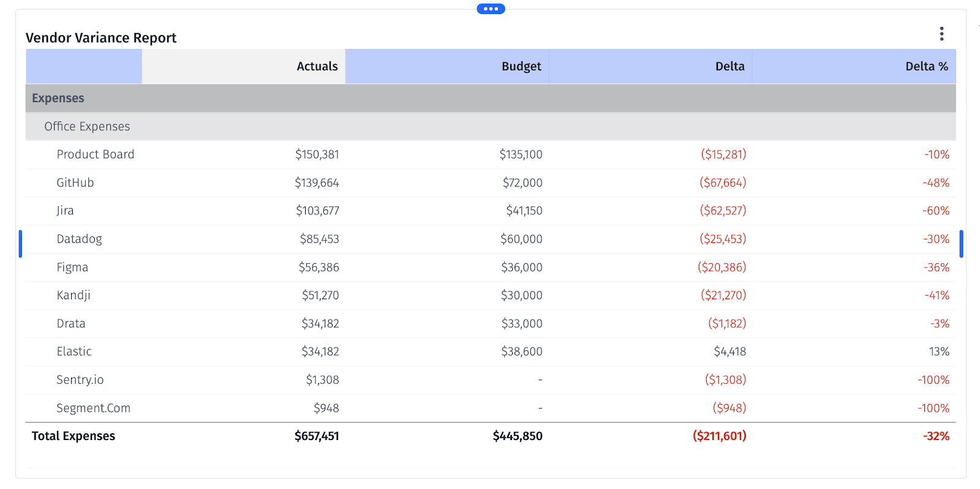Image resolution: width=980 pixels, height=489 pixels.
Task: Click GitHub delta ($67,664)
Action: [x=723, y=182]
